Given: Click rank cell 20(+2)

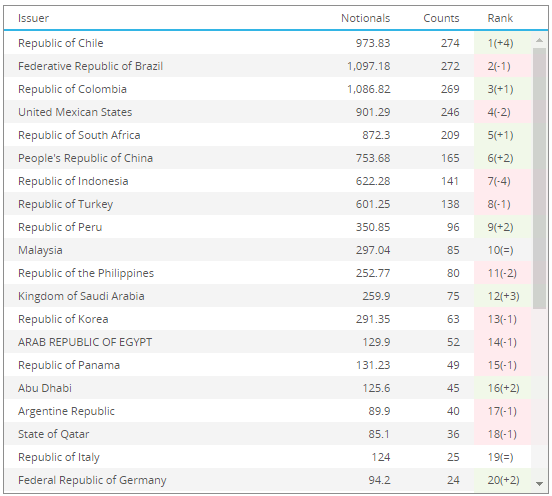Looking at the screenshot, I should point(503,480).
